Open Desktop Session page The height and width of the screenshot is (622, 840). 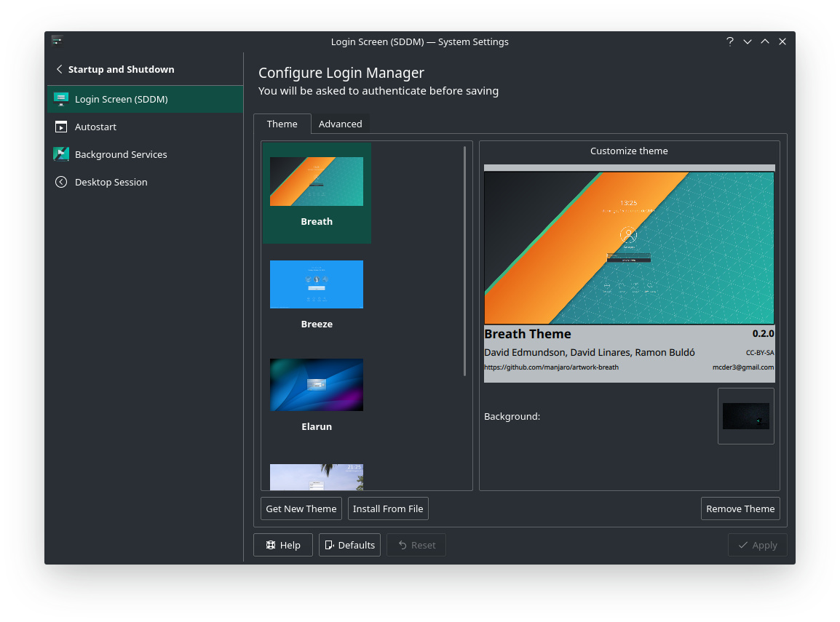point(145,182)
